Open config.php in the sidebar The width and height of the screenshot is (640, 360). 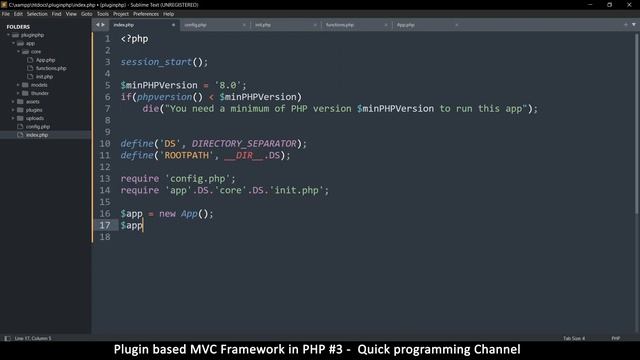(38, 127)
